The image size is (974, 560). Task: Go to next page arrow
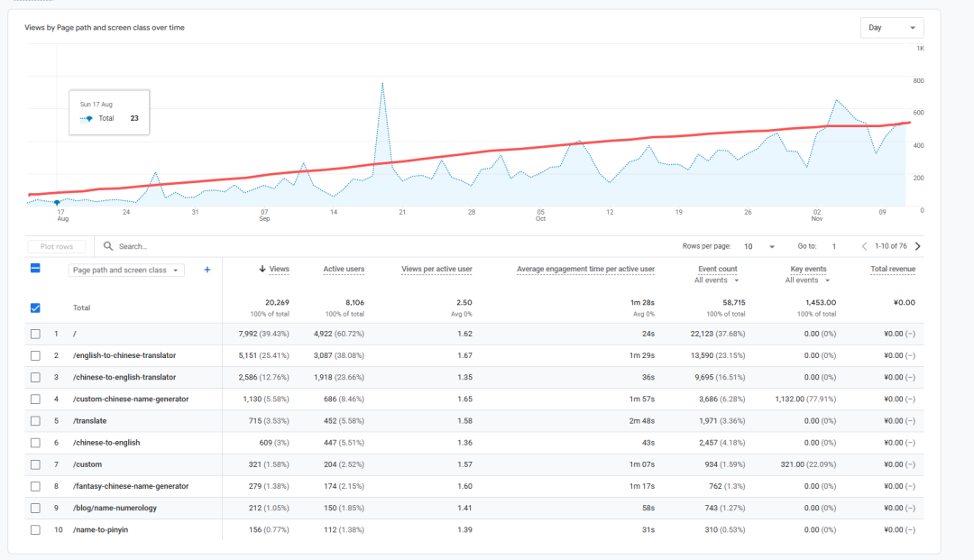tap(918, 246)
